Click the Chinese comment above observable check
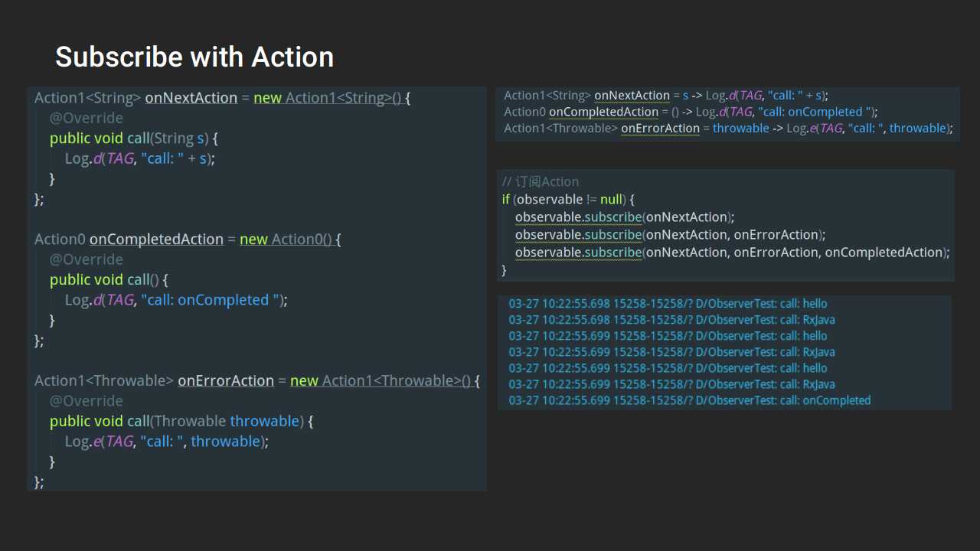The image size is (980, 551). (x=541, y=181)
